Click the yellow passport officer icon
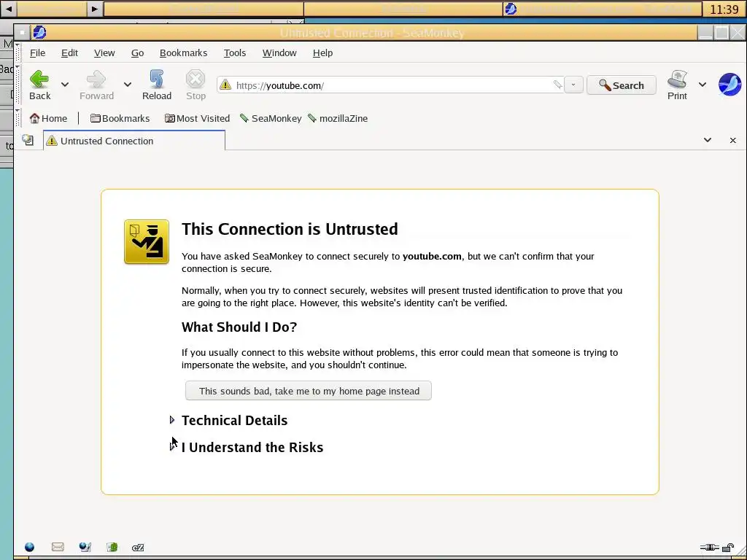The height and width of the screenshot is (560, 747). [146, 241]
